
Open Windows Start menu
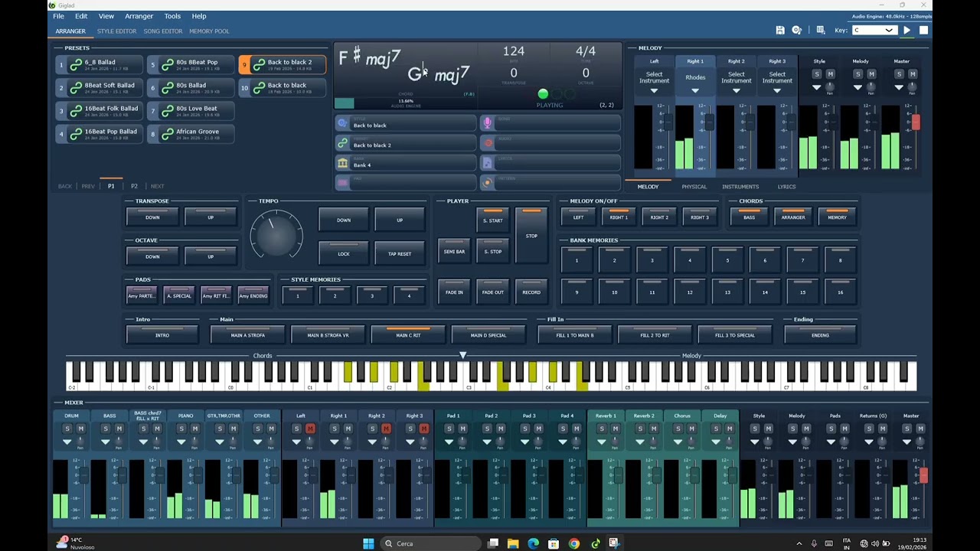[368, 543]
